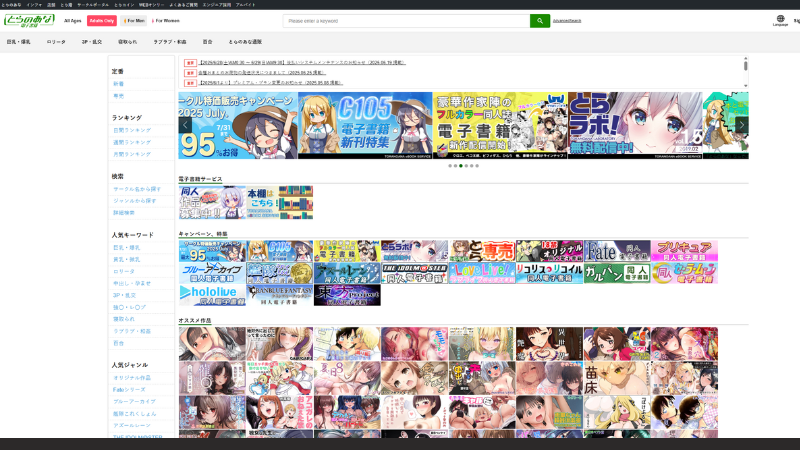This screenshot has height=450, width=800.
Task: Open Fateシリーズ in popular genres
Action: point(129,390)
